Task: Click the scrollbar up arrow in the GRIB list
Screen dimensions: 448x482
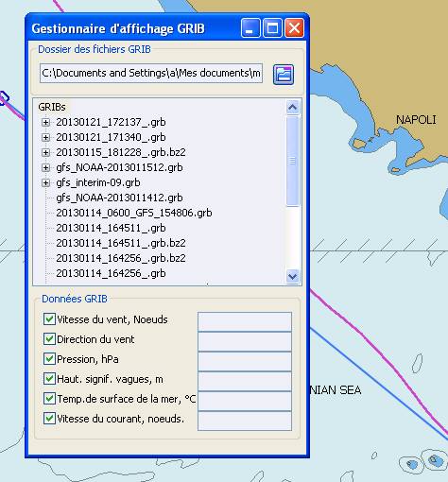Action: (293, 108)
